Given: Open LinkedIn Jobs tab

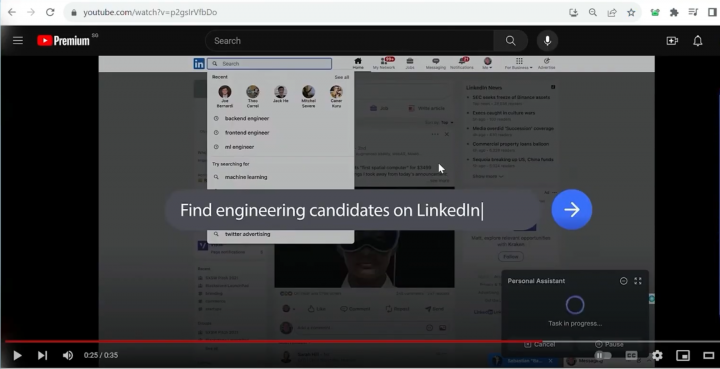Looking at the screenshot, I should coord(410,63).
